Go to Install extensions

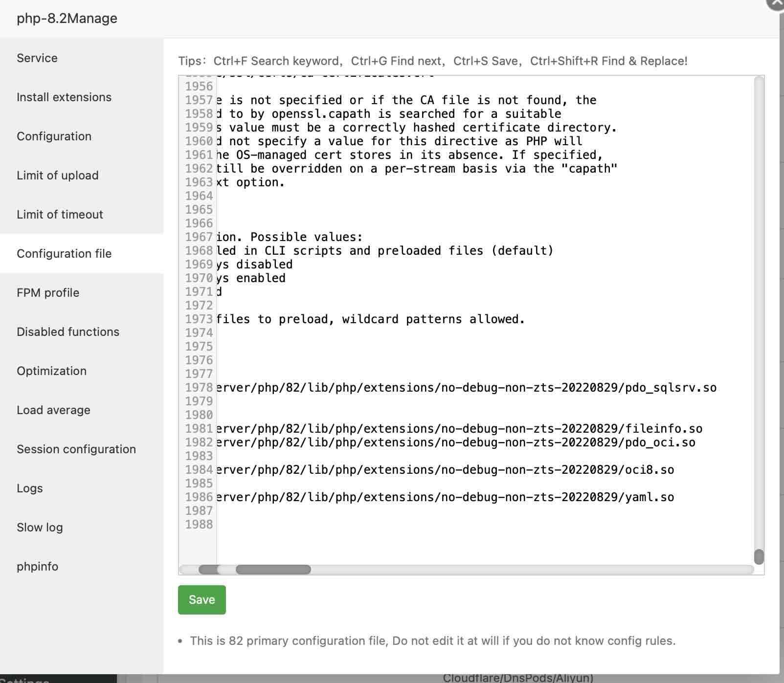[64, 97]
